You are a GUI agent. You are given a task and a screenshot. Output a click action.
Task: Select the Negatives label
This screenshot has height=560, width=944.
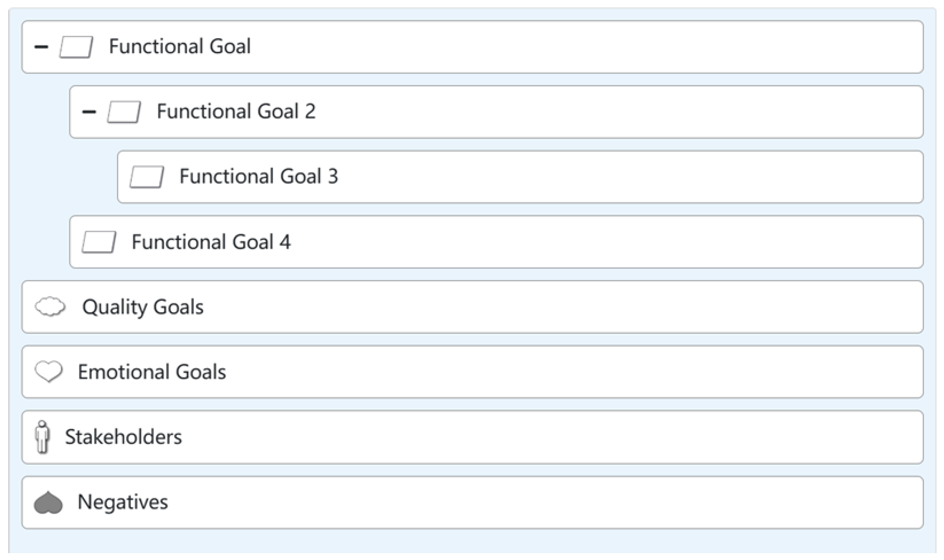(x=123, y=502)
